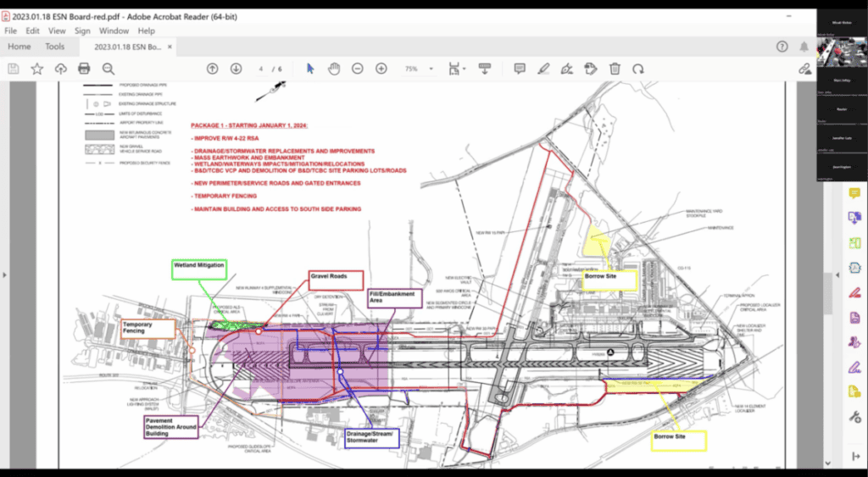
Task: Open the yellow Comment tool in sidebar
Action: point(854,194)
